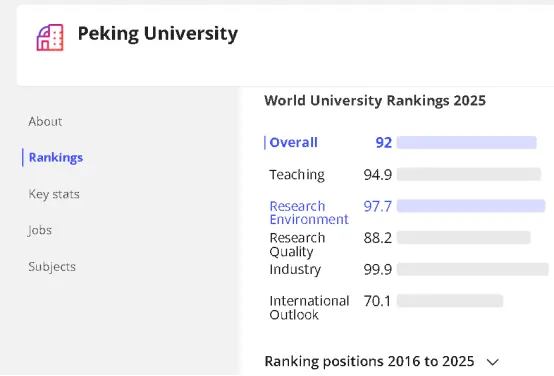The image size is (554, 376).
Task: Select International Outlook metric
Action: click(309, 308)
